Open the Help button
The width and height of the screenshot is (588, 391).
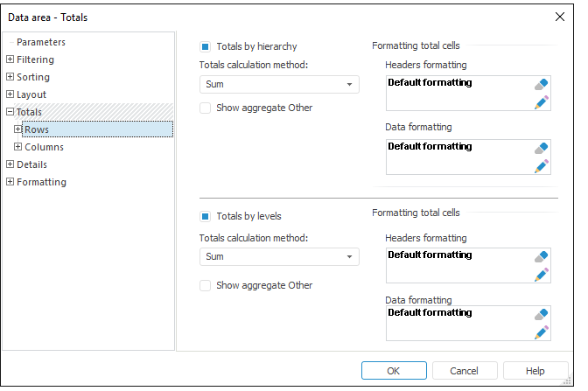point(535,371)
